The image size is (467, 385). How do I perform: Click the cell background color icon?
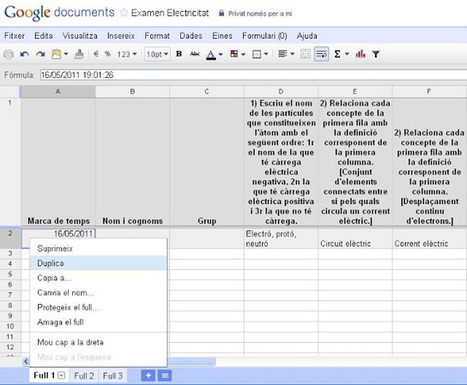click(234, 54)
